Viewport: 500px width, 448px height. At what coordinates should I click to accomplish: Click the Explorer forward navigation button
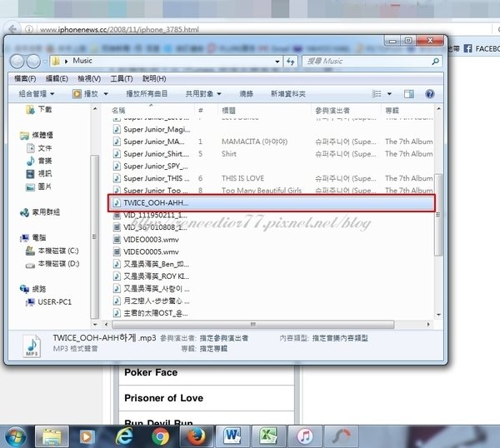33,61
